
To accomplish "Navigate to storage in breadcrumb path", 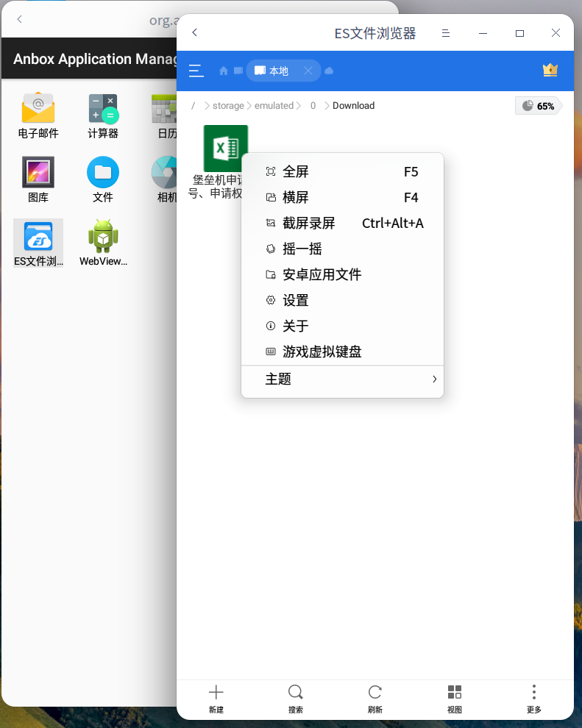I will [228, 106].
